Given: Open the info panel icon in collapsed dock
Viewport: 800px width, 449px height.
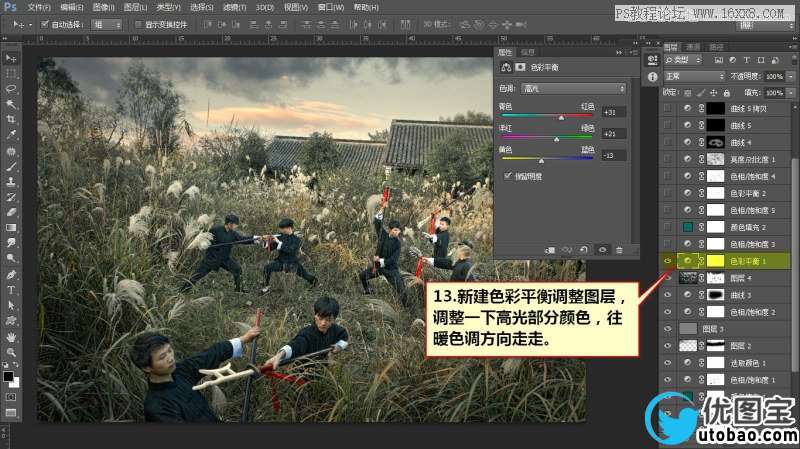Looking at the screenshot, I should [652, 77].
